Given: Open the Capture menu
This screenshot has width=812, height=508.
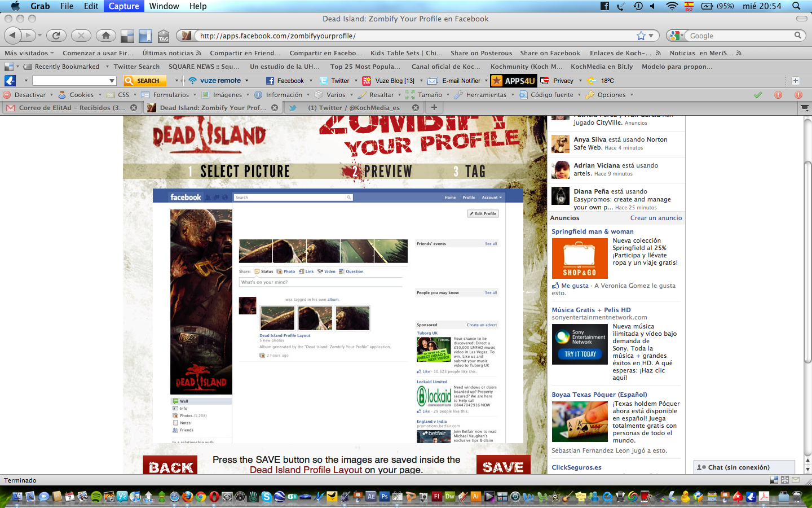Looking at the screenshot, I should tap(123, 6).
